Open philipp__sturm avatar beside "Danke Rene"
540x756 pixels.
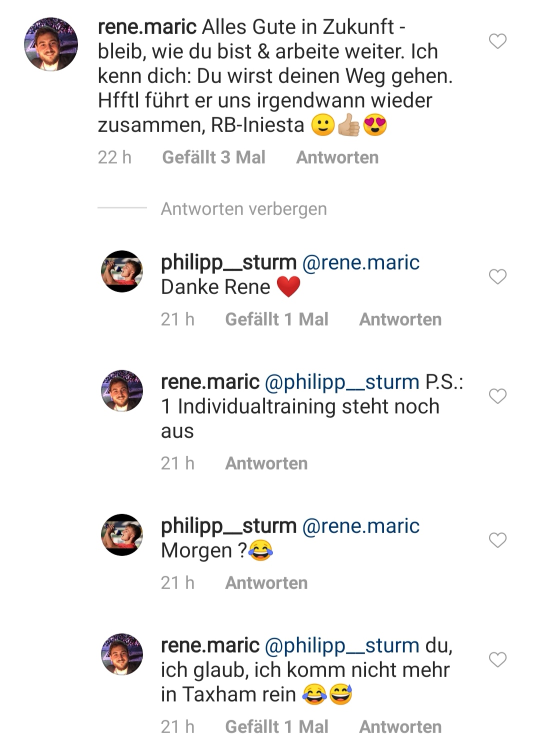[122, 271]
